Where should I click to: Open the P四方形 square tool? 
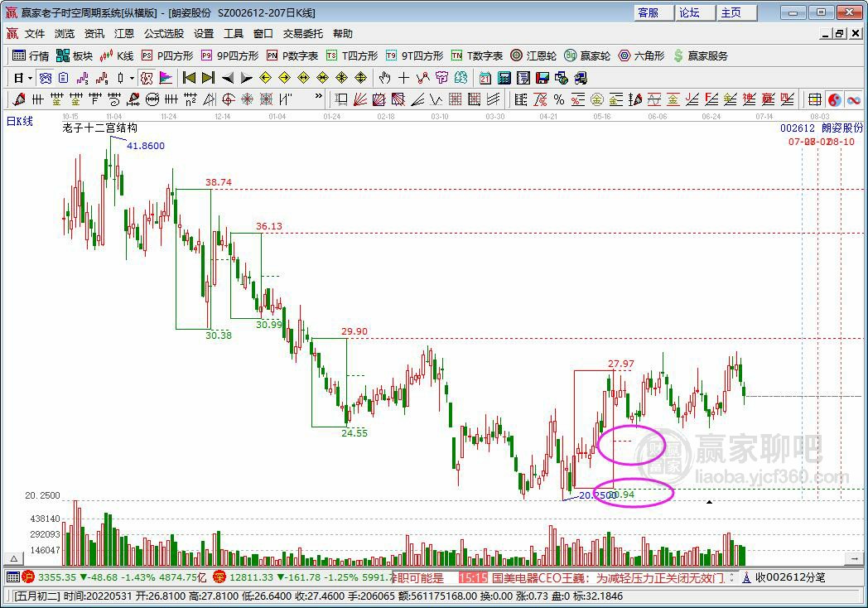pyautogui.click(x=168, y=56)
